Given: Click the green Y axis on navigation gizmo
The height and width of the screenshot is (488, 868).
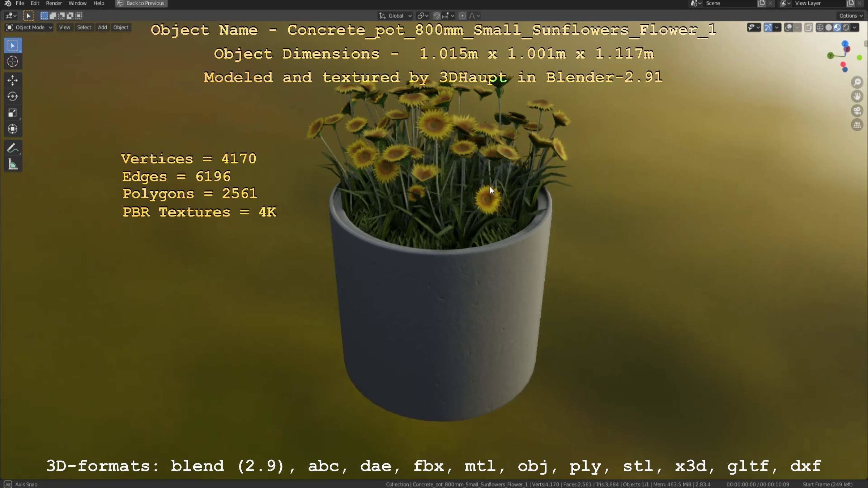Looking at the screenshot, I should tap(831, 55).
